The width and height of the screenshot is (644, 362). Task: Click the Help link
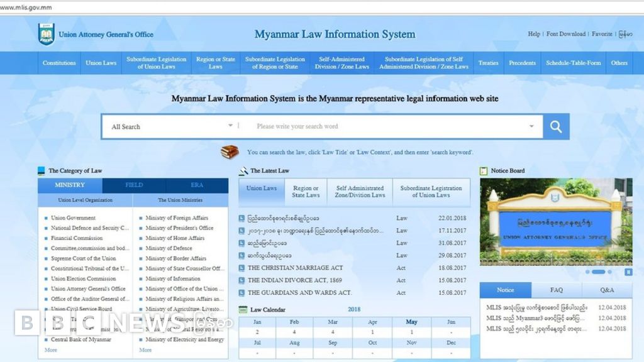click(x=533, y=34)
